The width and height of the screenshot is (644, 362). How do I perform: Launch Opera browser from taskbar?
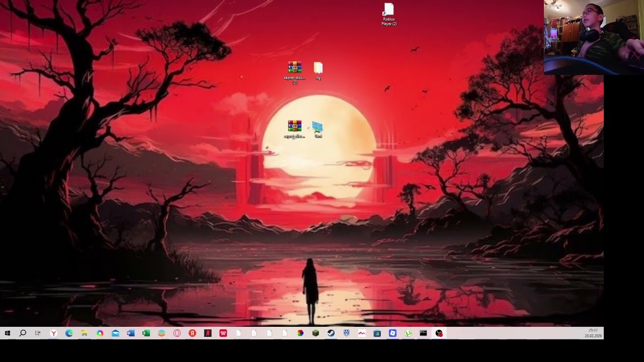pyautogui.click(x=177, y=333)
